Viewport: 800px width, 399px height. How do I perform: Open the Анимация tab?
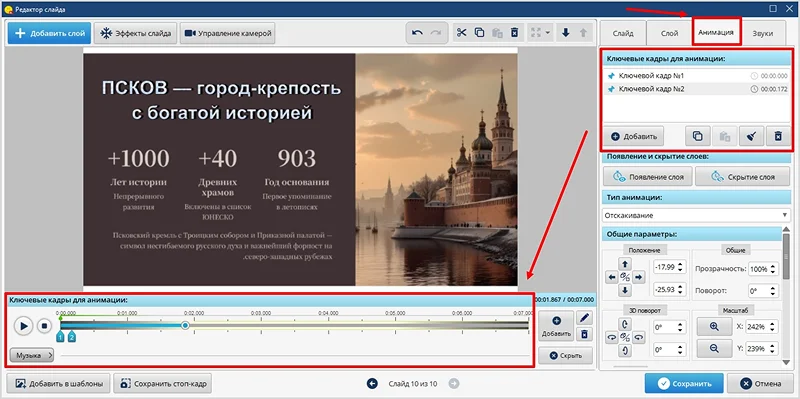[x=716, y=32]
